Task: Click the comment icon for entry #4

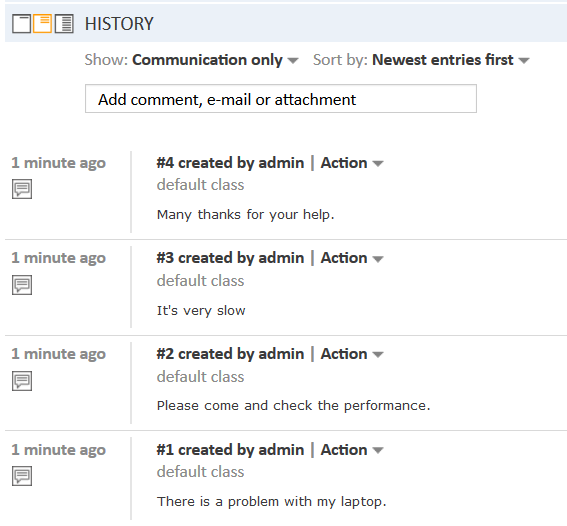Action: point(22,189)
